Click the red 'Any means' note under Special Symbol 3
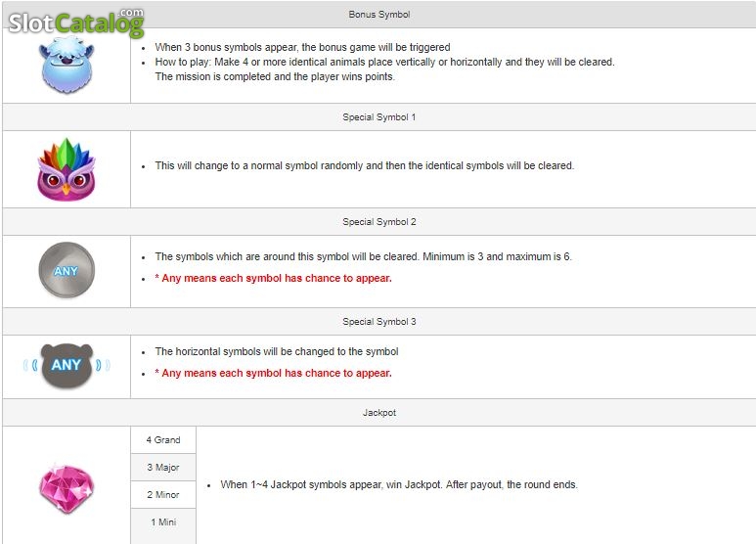Screen dimensions: 756x544 coord(274,374)
